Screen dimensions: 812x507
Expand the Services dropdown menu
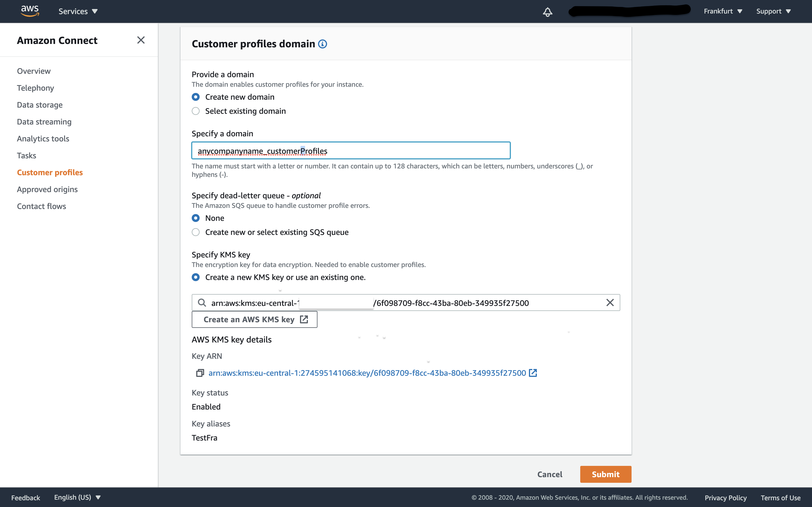(x=78, y=11)
